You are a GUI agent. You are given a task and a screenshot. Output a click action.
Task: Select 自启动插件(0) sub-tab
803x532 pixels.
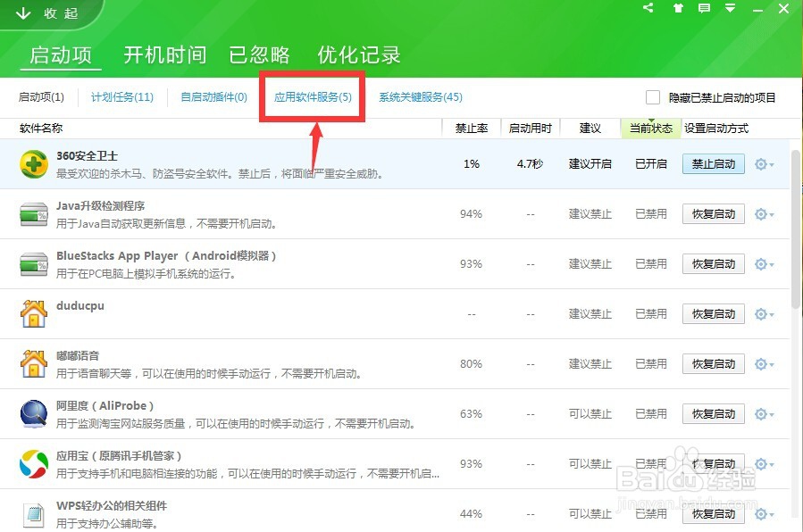[214, 97]
